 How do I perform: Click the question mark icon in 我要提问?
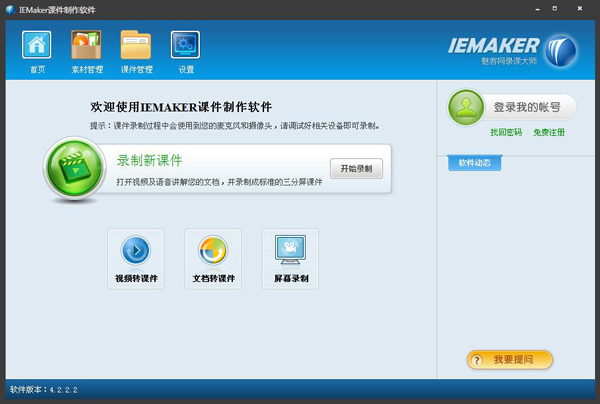tap(477, 360)
